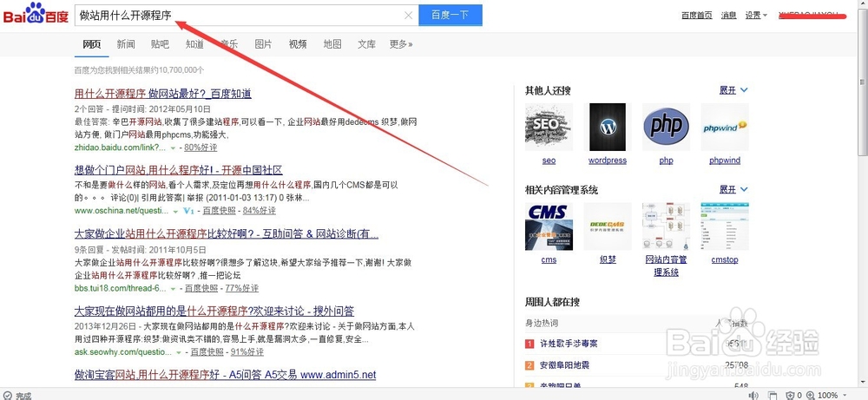Click the DEDECMS thumbnail image
This screenshot has width=868, height=400.
[x=608, y=226]
